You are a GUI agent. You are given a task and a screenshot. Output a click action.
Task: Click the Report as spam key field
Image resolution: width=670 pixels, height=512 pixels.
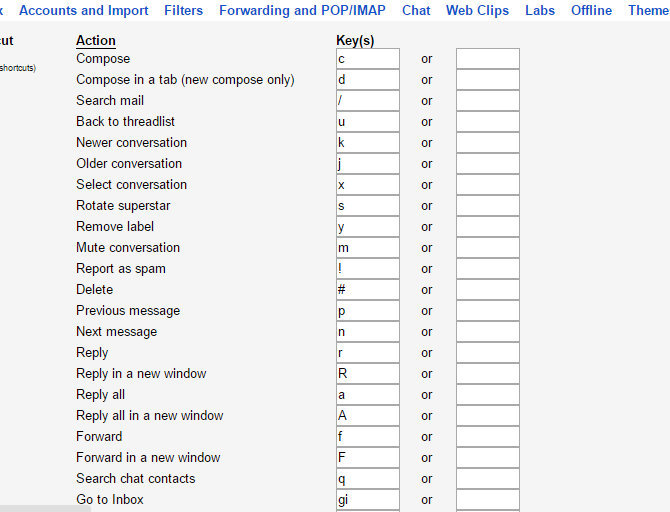368,269
